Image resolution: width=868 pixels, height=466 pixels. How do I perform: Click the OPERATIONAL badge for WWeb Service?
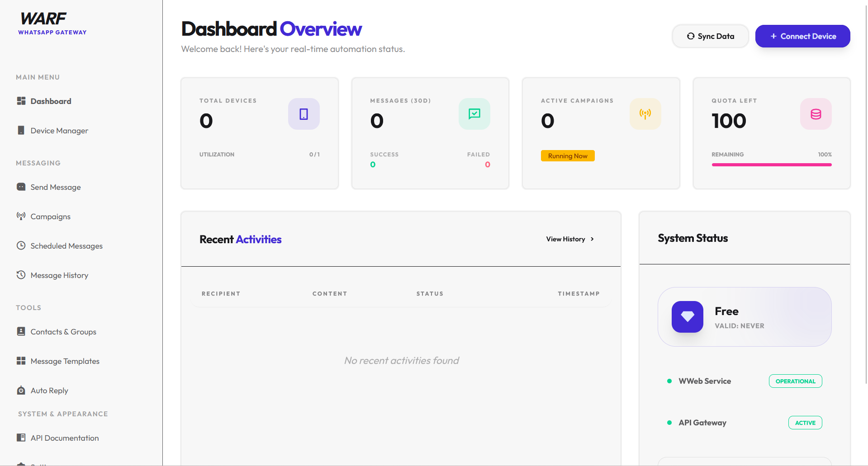pyautogui.click(x=795, y=381)
